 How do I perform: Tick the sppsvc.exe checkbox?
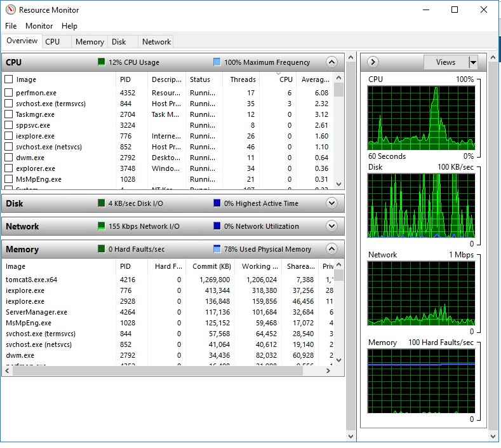click(9, 125)
